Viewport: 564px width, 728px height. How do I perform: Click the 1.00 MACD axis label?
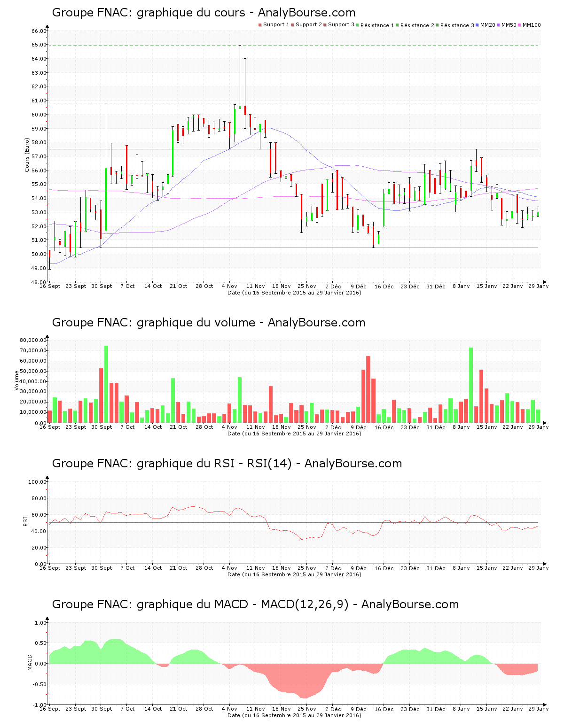pos(41,623)
